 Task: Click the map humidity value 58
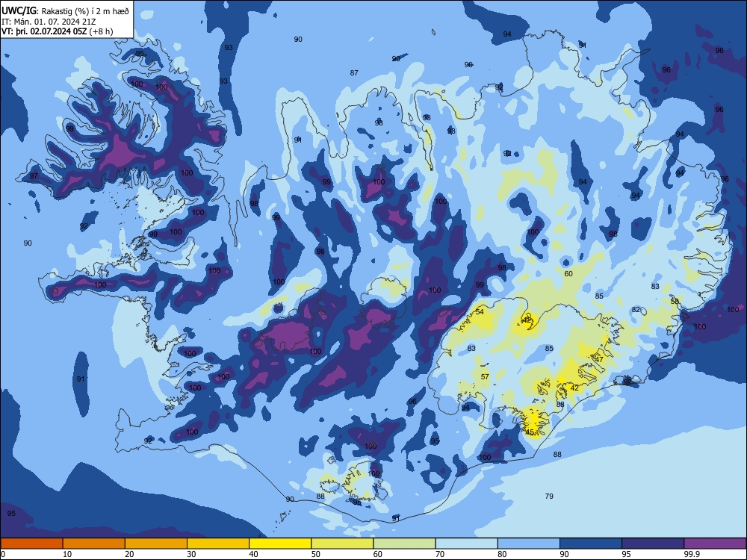tap(675, 302)
